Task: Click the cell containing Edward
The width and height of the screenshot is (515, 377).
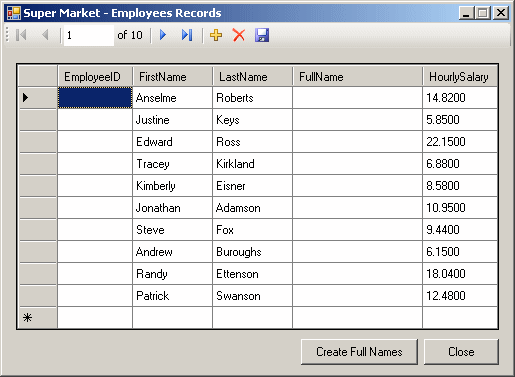Action: pyautogui.click(x=173, y=142)
